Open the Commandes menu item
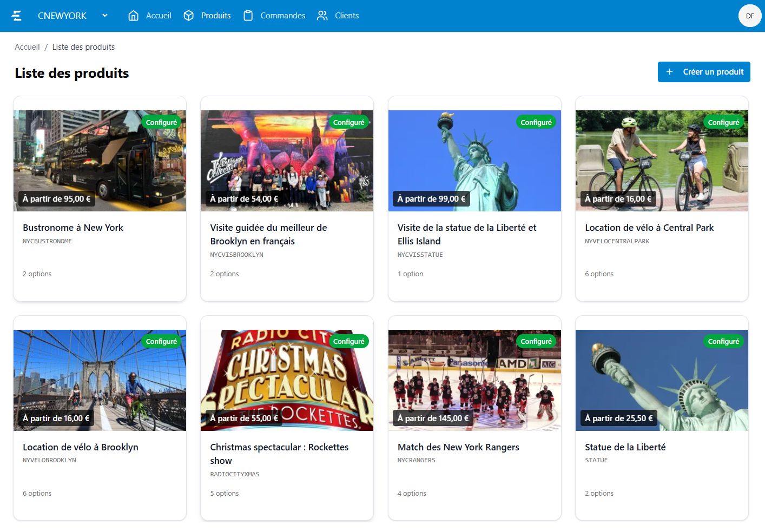The image size is (765, 532). pos(282,16)
